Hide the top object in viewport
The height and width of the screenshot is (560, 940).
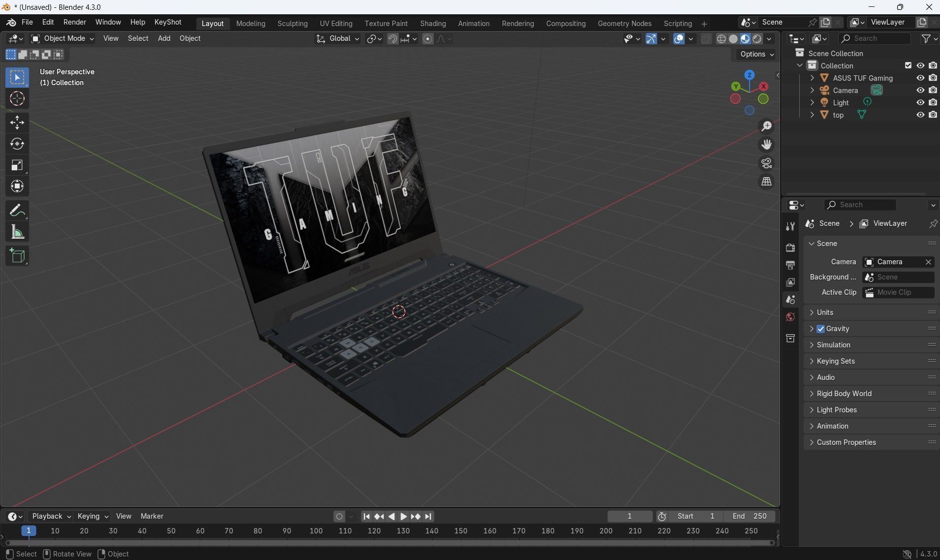tap(920, 115)
